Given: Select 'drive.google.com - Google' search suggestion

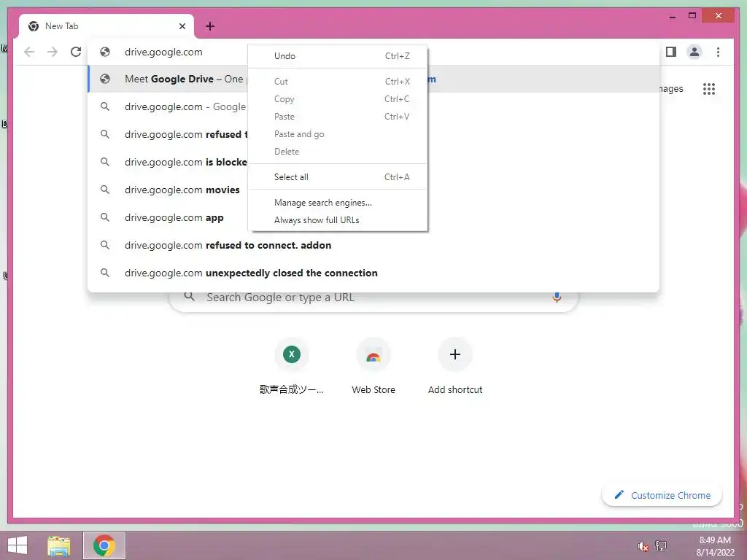Looking at the screenshot, I should (x=373, y=106).
